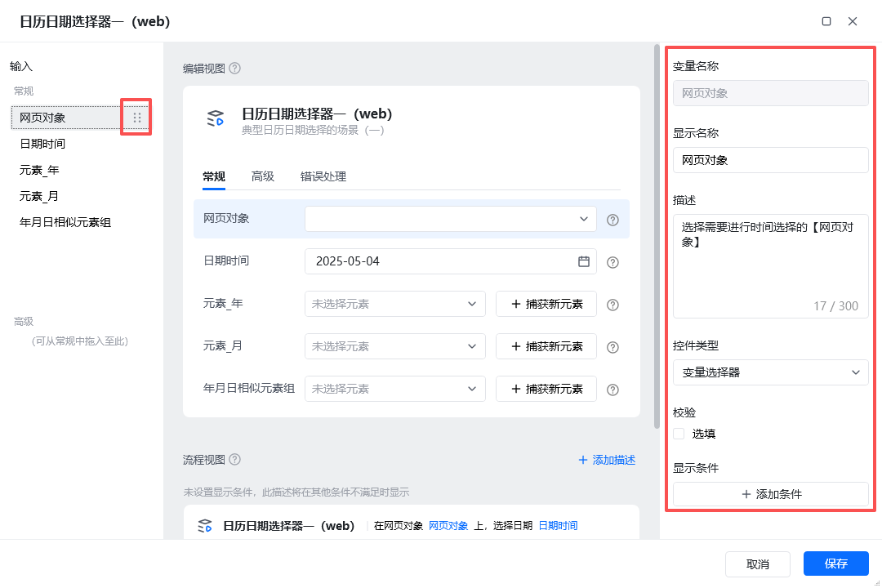The width and height of the screenshot is (882, 588).
Task: Click the disabled 变量名称 field
Action: click(x=771, y=93)
